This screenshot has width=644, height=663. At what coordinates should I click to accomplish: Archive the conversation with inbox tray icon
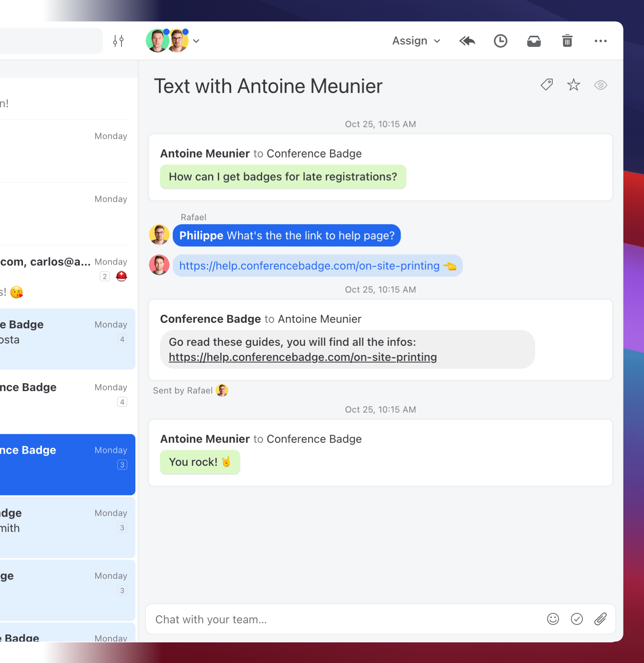(x=534, y=41)
